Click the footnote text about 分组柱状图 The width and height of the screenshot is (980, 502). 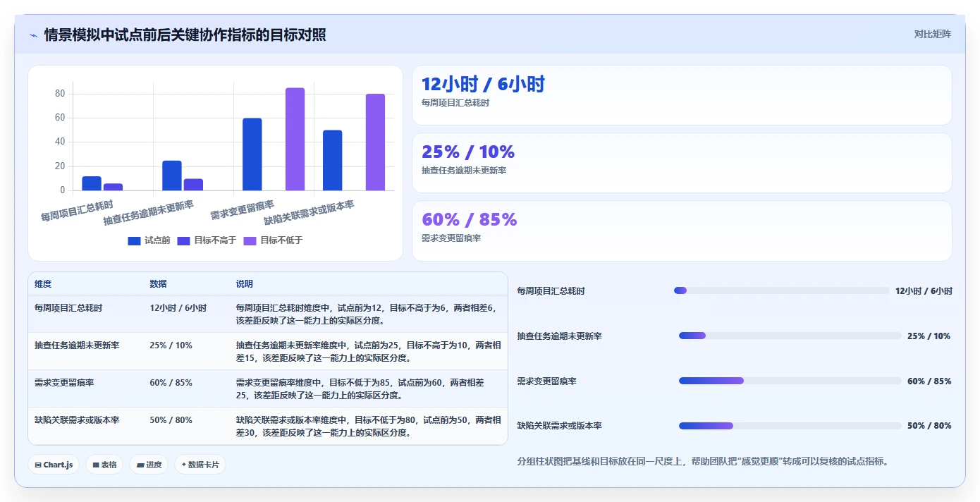(x=703, y=462)
